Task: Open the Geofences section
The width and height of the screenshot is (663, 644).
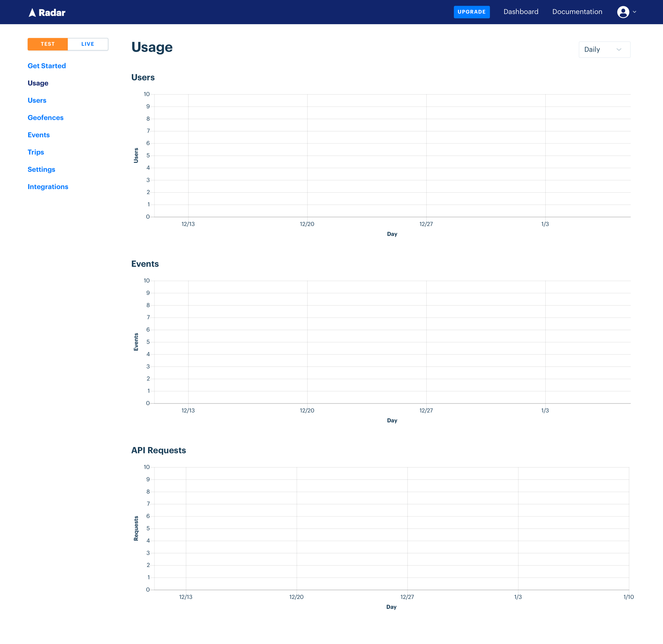Action: (x=46, y=117)
